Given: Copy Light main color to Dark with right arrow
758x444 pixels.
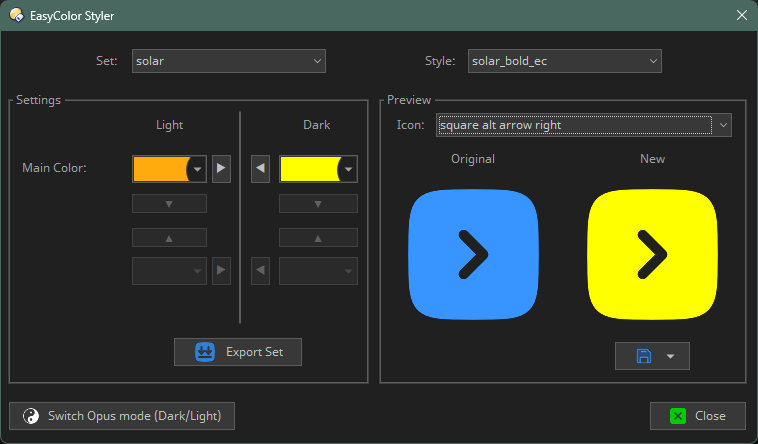Looking at the screenshot, I should pos(221,169).
